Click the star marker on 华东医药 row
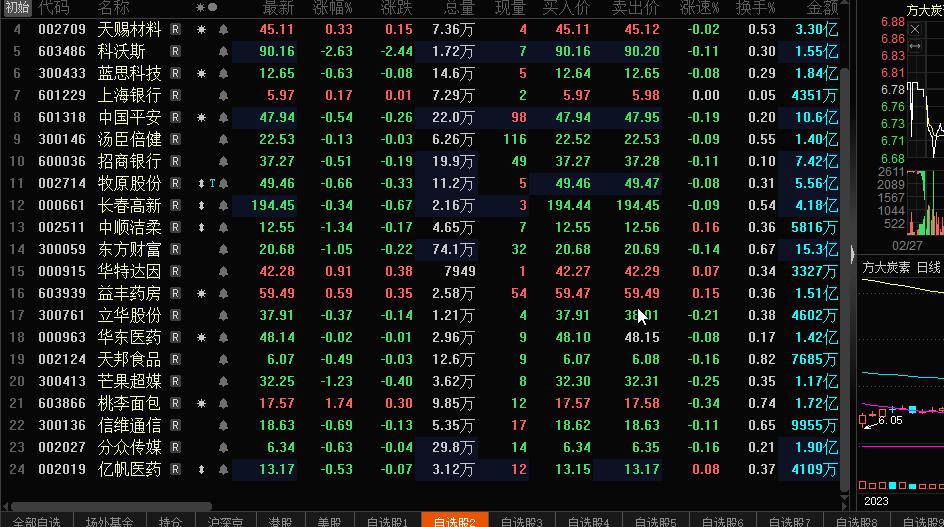The height and width of the screenshot is (527, 944). coord(201,337)
